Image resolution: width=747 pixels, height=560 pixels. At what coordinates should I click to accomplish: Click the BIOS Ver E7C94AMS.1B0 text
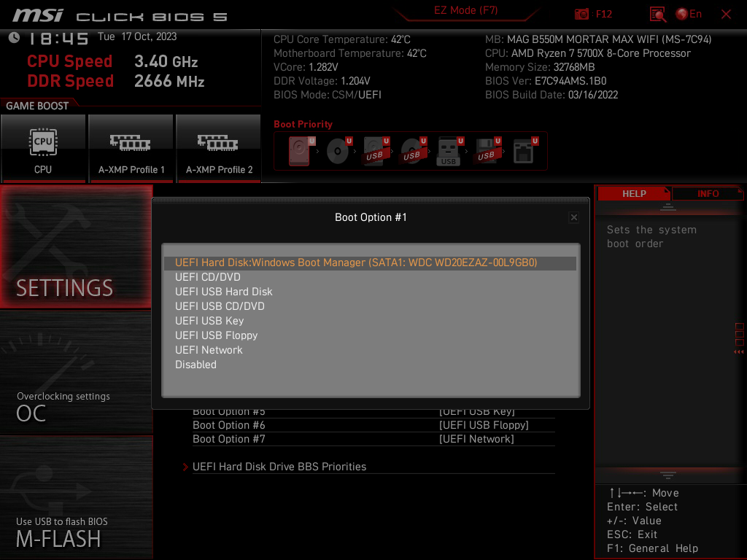point(546,81)
